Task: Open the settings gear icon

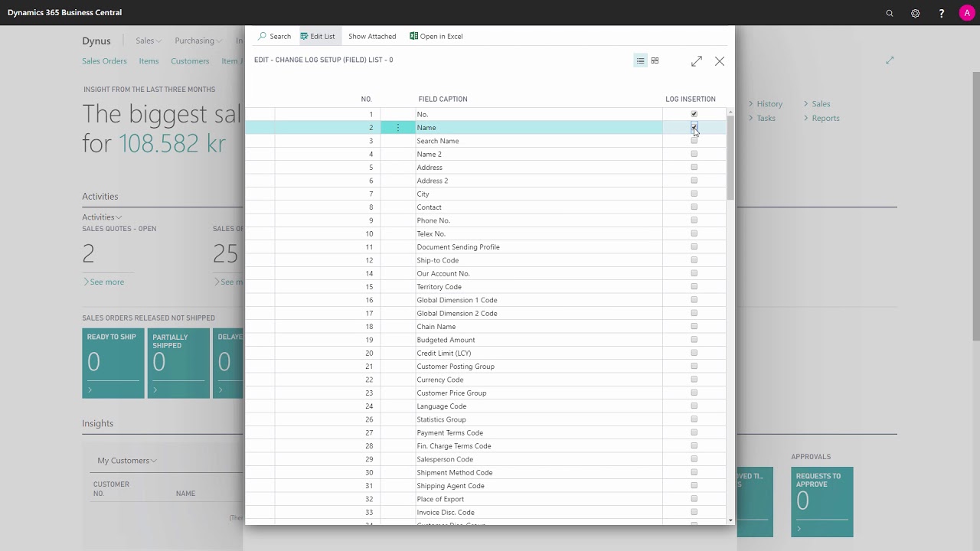Action: (x=916, y=13)
